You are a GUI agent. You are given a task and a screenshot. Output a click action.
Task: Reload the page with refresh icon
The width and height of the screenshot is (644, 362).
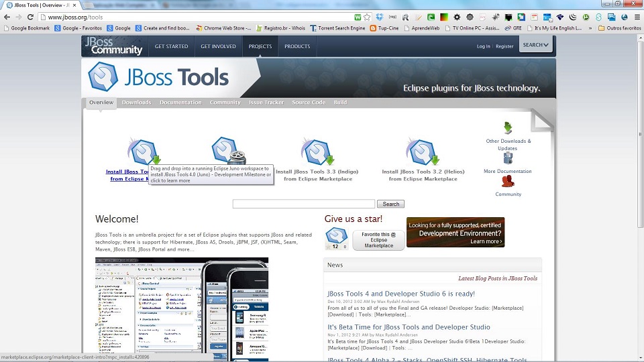[30, 17]
